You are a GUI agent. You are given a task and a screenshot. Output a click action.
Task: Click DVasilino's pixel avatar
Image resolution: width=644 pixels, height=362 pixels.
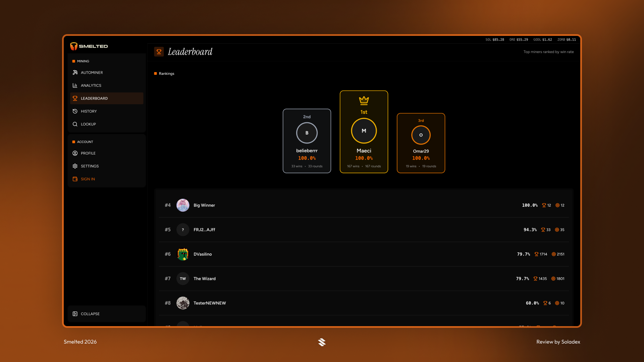point(183,254)
